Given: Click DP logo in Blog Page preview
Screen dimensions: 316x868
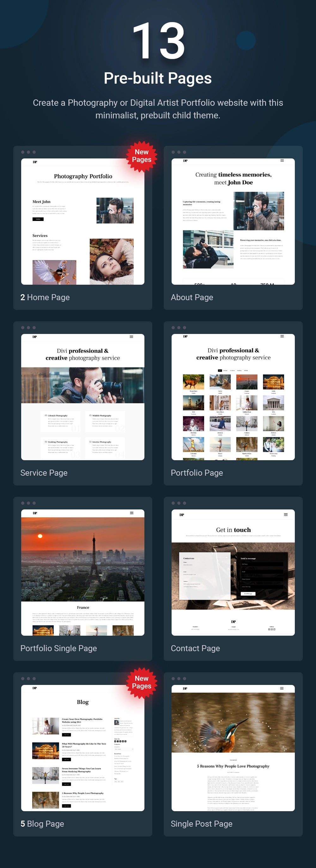Looking at the screenshot, I should click(x=35, y=688).
